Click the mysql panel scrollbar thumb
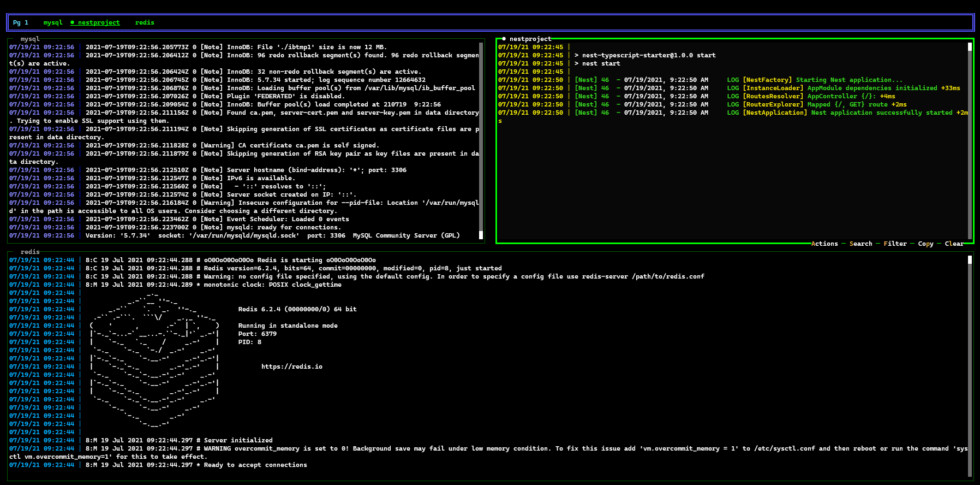The width and height of the screenshot is (980, 485). tap(481, 235)
